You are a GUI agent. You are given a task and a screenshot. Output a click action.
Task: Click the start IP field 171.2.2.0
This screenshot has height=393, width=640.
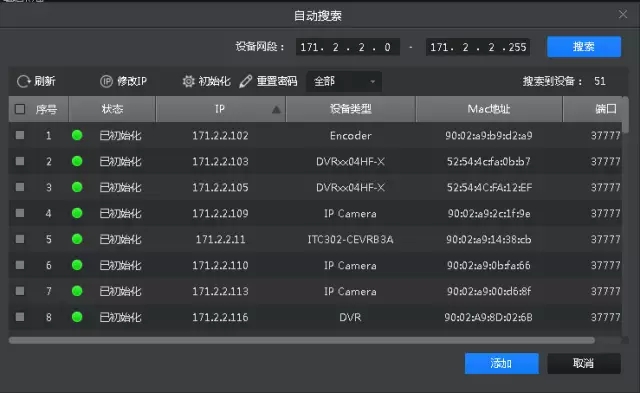[x=348, y=47]
